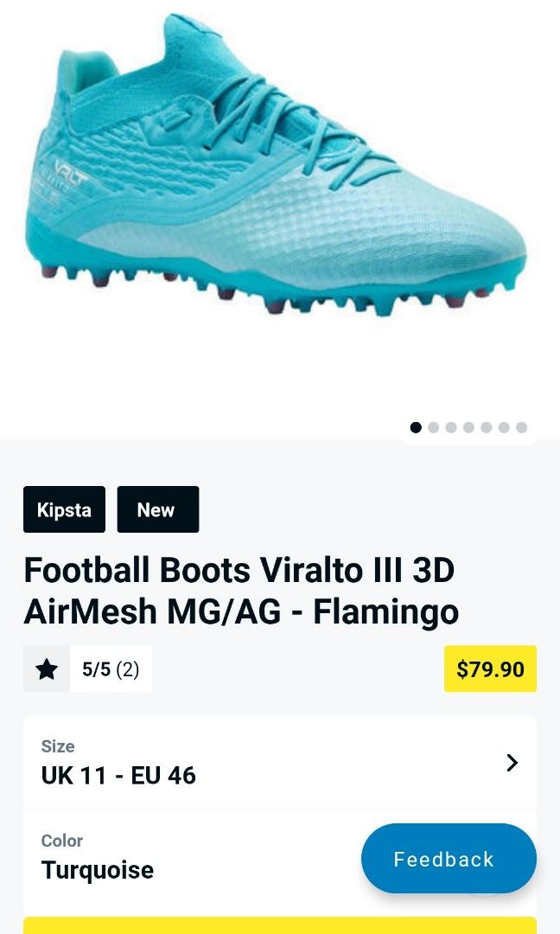The height and width of the screenshot is (934, 560).
Task: Select the first carousel navigation dot
Action: click(x=416, y=426)
